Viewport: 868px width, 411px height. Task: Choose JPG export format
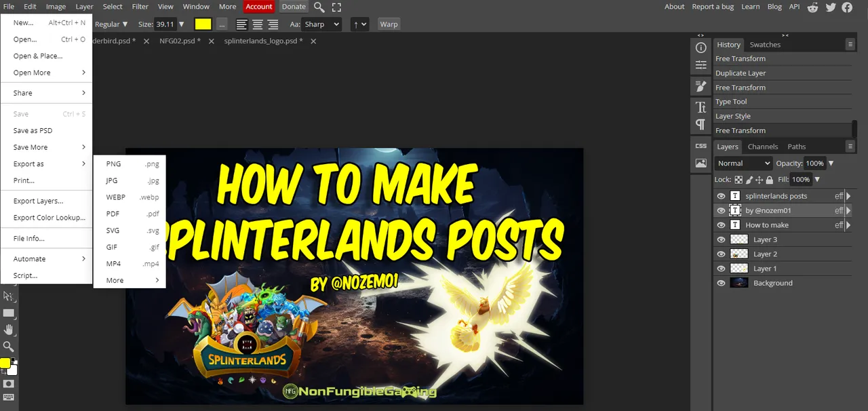coord(130,180)
